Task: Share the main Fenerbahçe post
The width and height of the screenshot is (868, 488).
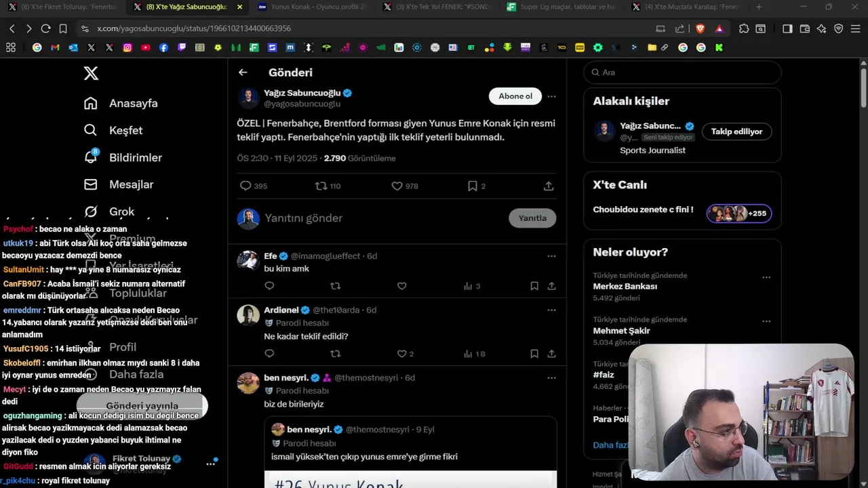Action: pos(549,186)
